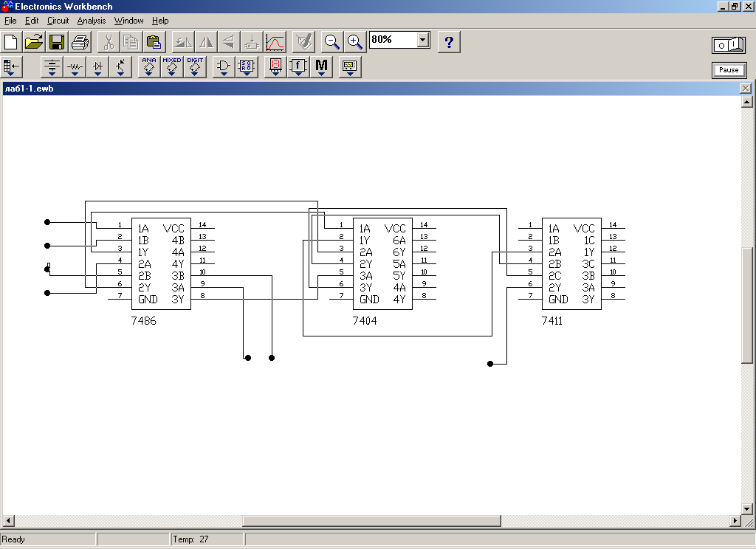The image size is (756, 549).
Task: Open Logic Gates parts bin
Action: [x=223, y=66]
